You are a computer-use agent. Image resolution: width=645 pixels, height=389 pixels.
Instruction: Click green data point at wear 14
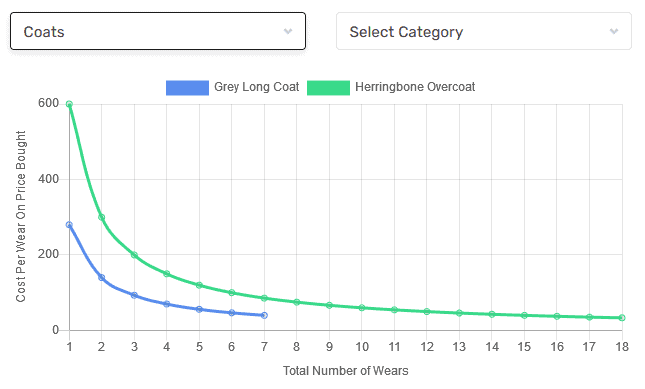[492, 314]
